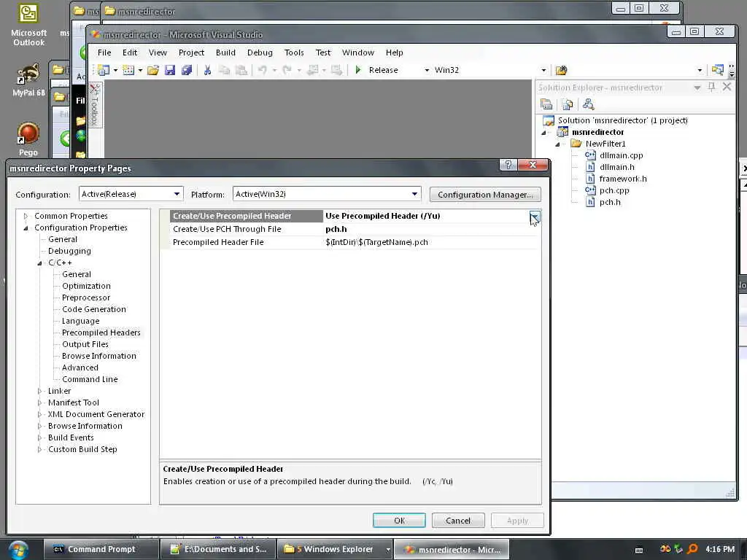This screenshot has height=560, width=747.
Task: Click Copy icon in Visual Studio toolbar
Action: point(224,70)
